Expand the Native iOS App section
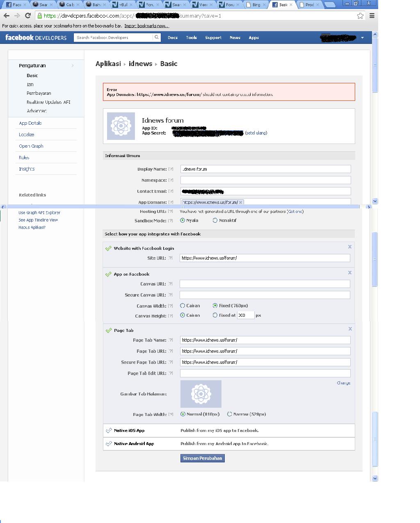Image resolution: width=420 pixels, height=523 pixels. [x=129, y=431]
